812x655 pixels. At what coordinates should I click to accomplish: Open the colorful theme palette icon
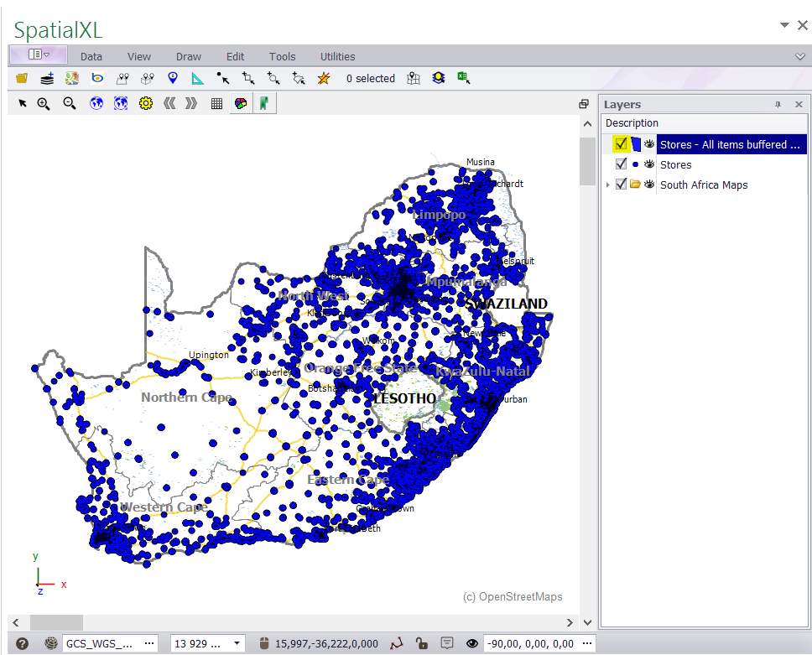241,103
